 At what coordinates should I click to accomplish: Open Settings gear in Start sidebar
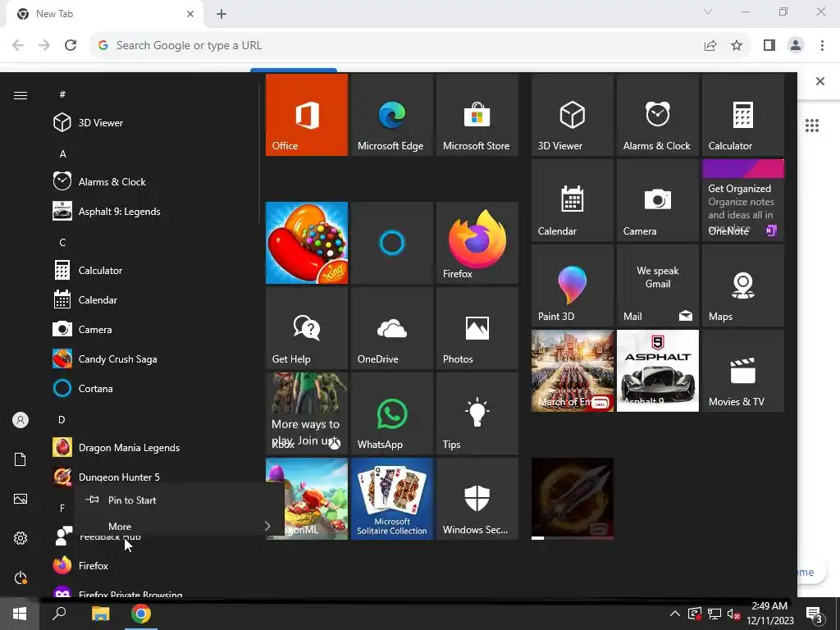21,538
